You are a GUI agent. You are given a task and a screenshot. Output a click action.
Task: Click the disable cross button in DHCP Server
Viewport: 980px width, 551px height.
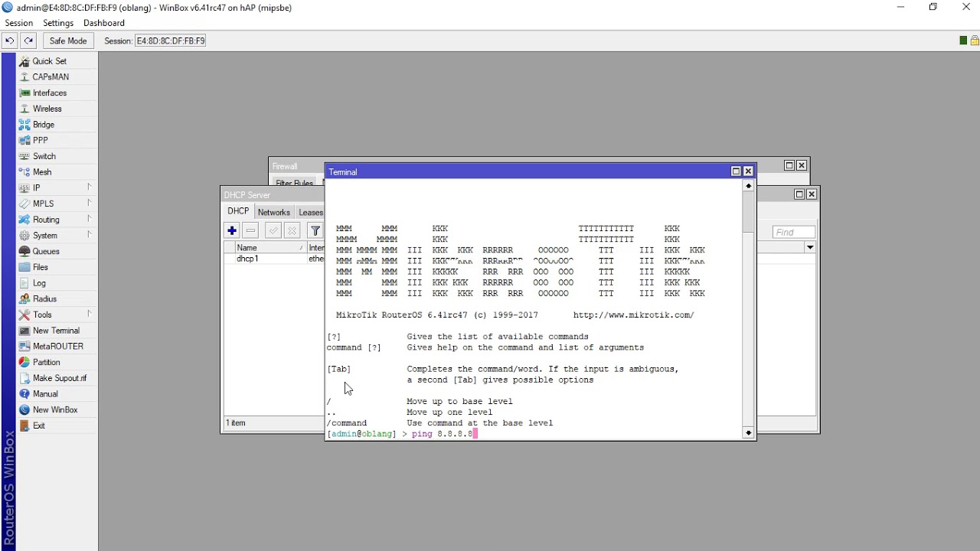click(292, 230)
